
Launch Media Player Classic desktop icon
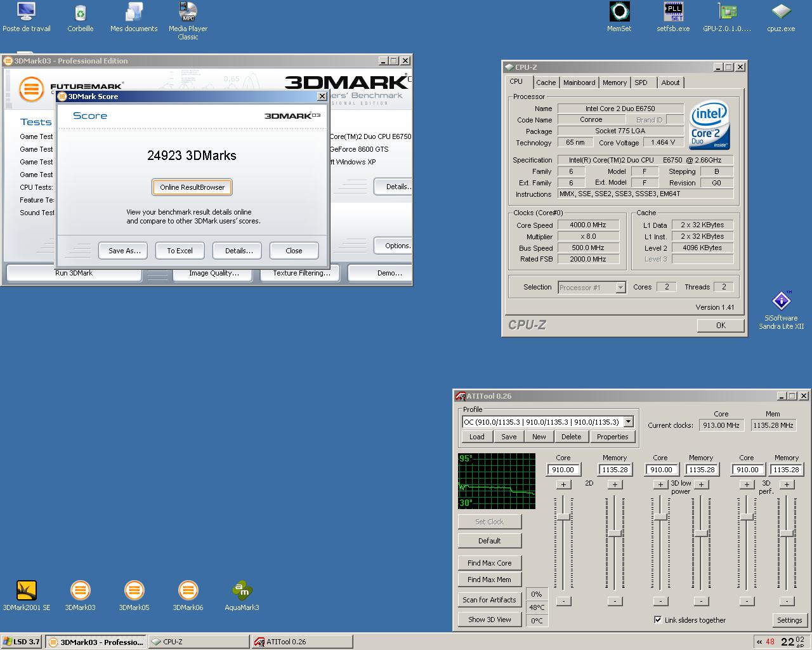pos(188,21)
